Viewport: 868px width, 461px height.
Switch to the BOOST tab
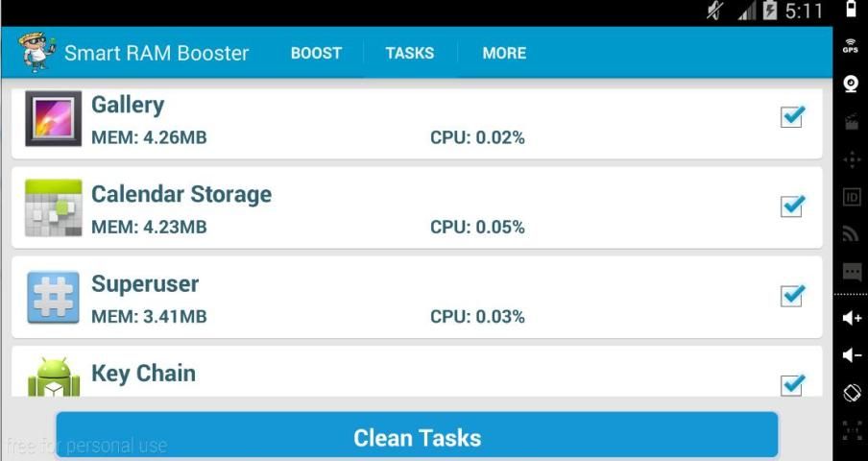(316, 53)
